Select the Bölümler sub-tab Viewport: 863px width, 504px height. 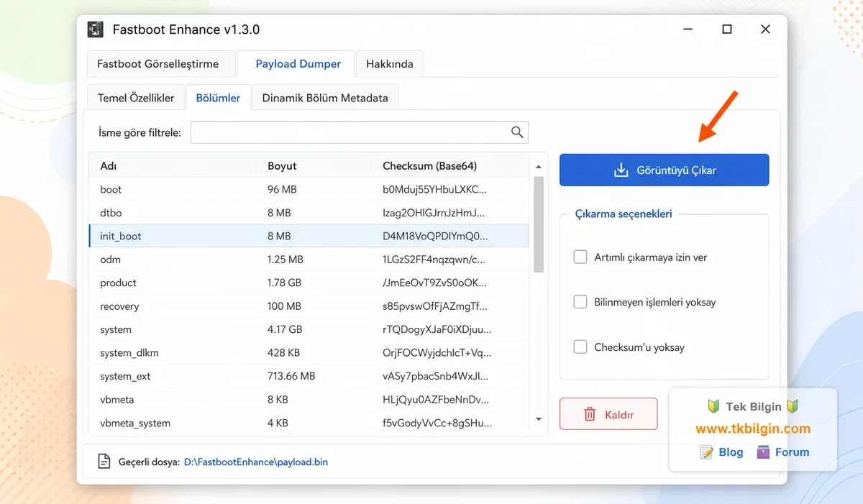click(219, 98)
